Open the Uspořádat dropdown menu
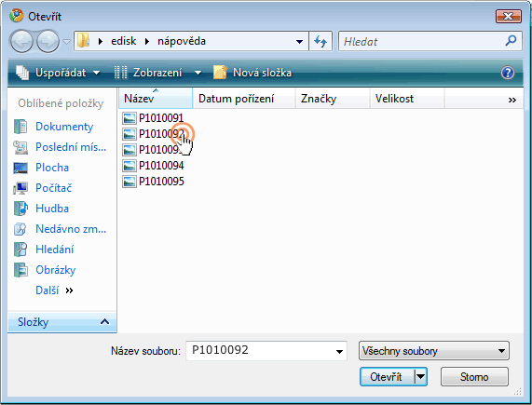Image resolution: width=532 pixels, height=405 pixels. pyautogui.click(x=58, y=73)
